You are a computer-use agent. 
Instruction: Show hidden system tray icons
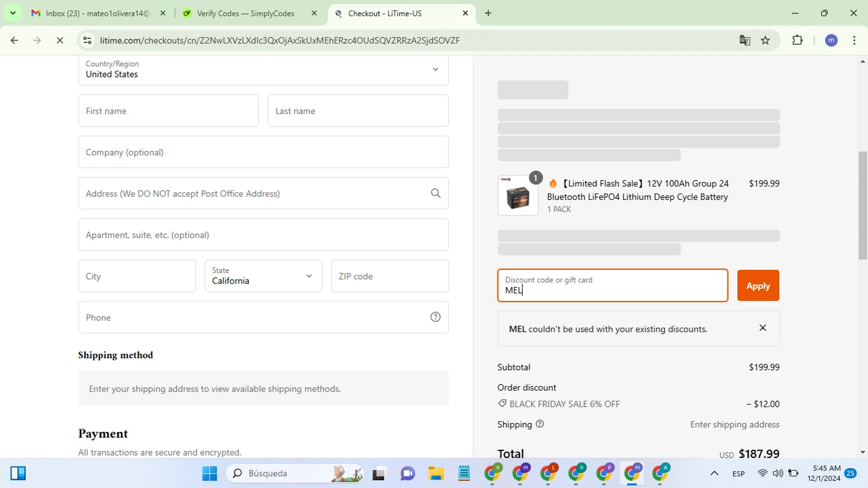click(x=715, y=474)
